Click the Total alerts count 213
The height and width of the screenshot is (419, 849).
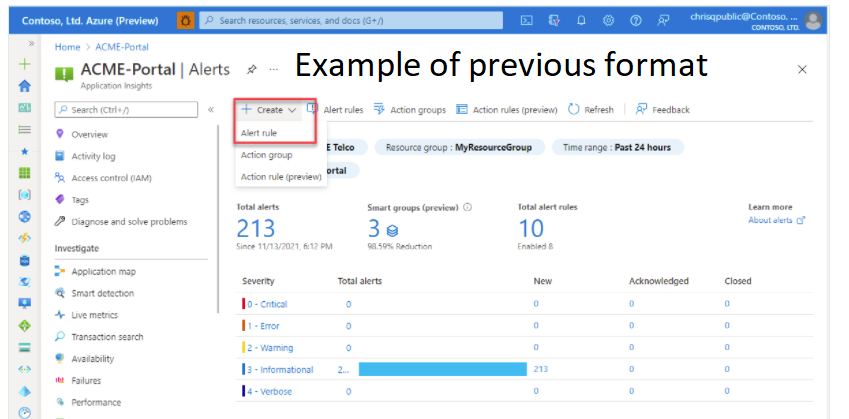click(x=256, y=228)
